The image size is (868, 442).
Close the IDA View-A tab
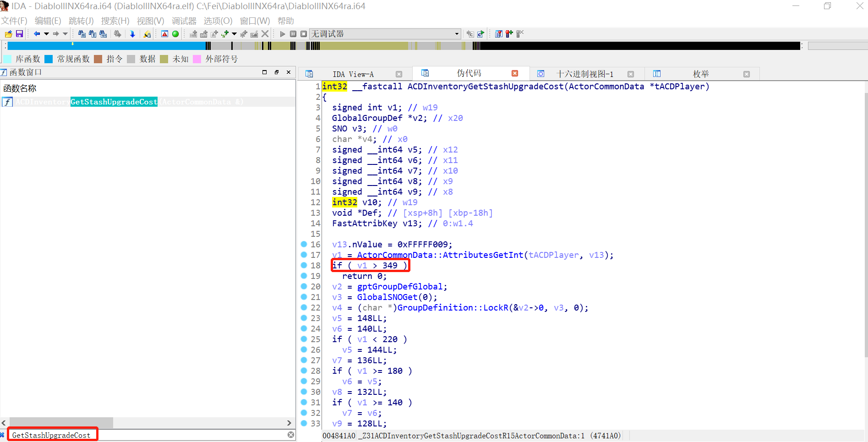(x=399, y=74)
